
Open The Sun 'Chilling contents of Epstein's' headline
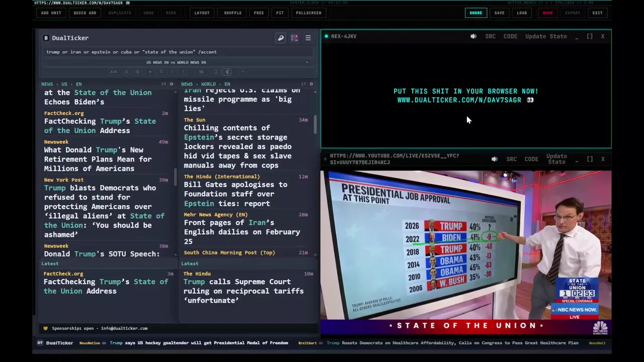click(x=237, y=146)
